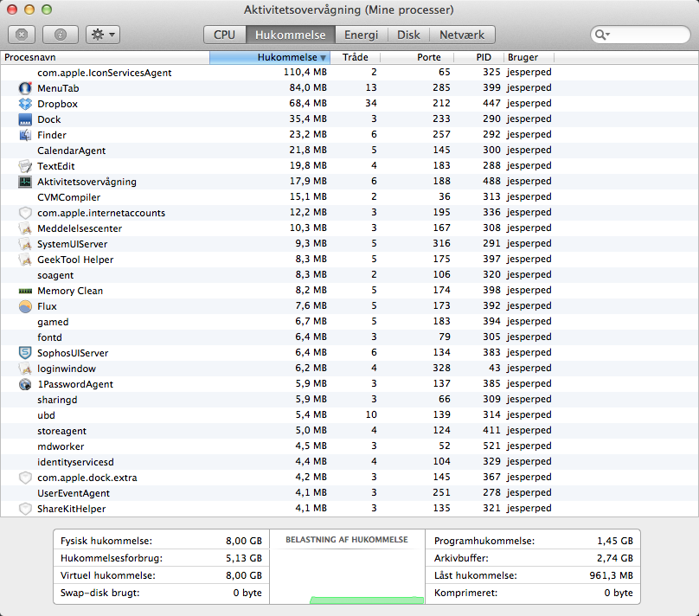Open the Netværk tab

click(462, 35)
